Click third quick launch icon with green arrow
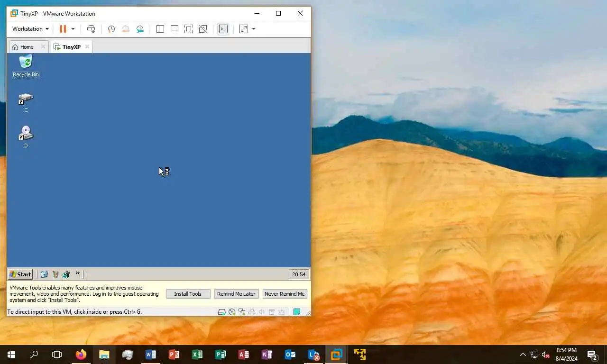Image resolution: width=607 pixels, height=364 pixels. click(66, 274)
